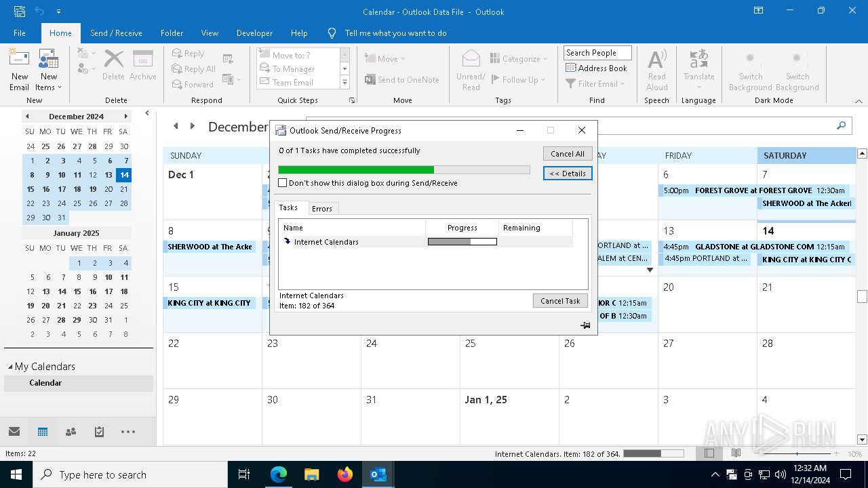The image size is (868, 488).
Task: Open the Developer ribbon tab
Action: (254, 33)
